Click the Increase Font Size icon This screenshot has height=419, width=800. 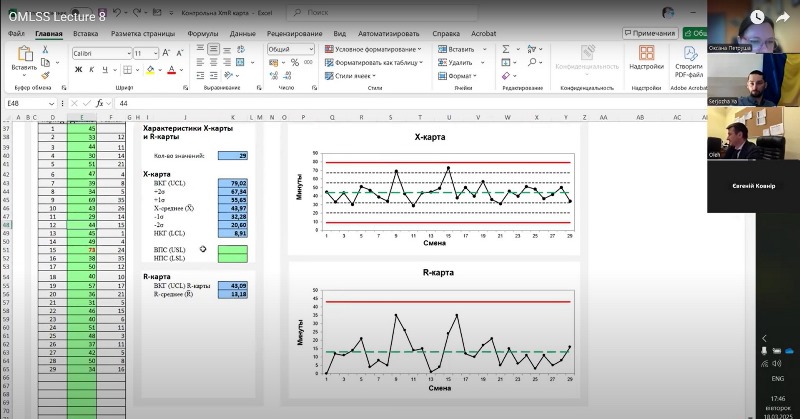[x=166, y=53]
